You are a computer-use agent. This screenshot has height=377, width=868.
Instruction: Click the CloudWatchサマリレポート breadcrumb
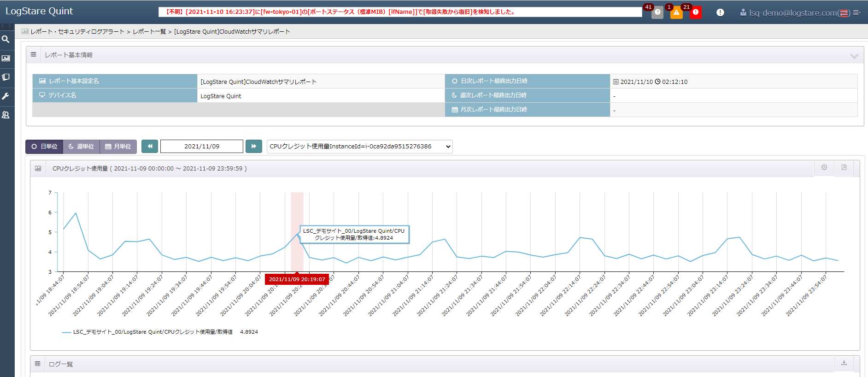232,32
